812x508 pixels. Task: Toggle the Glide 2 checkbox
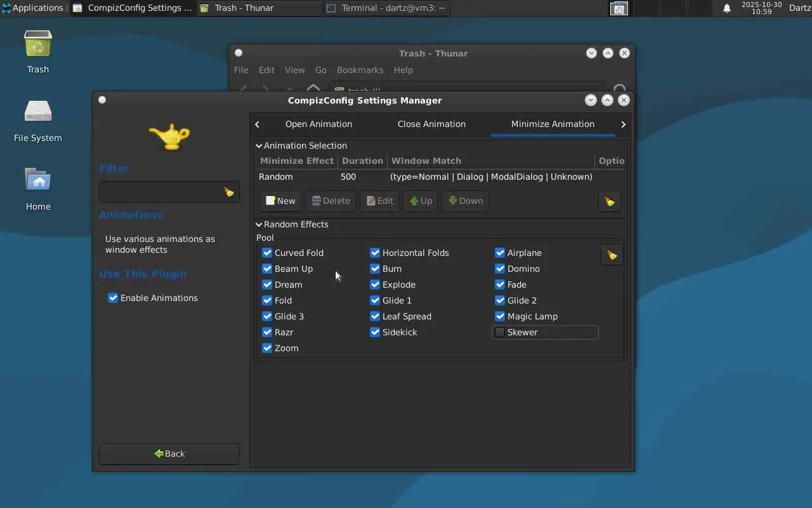tap(500, 300)
